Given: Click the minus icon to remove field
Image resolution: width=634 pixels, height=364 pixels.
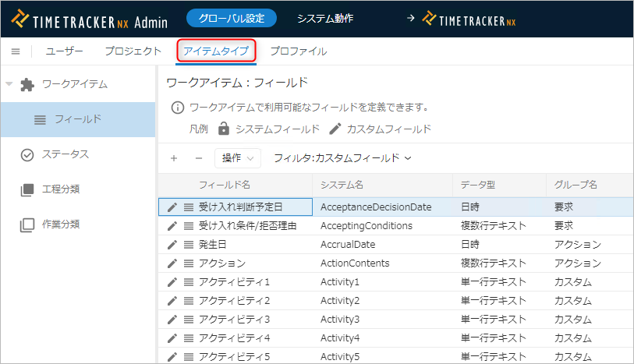Looking at the screenshot, I should pyautogui.click(x=198, y=158).
